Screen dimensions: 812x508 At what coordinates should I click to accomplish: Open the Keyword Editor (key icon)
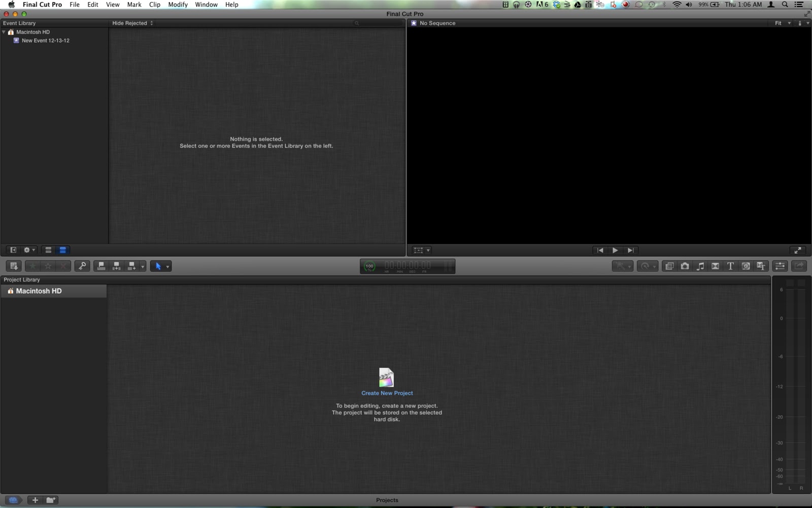point(82,266)
